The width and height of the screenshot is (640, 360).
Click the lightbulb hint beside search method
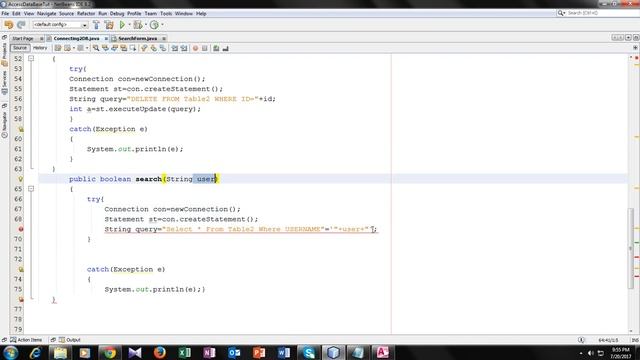pos(20,179)
